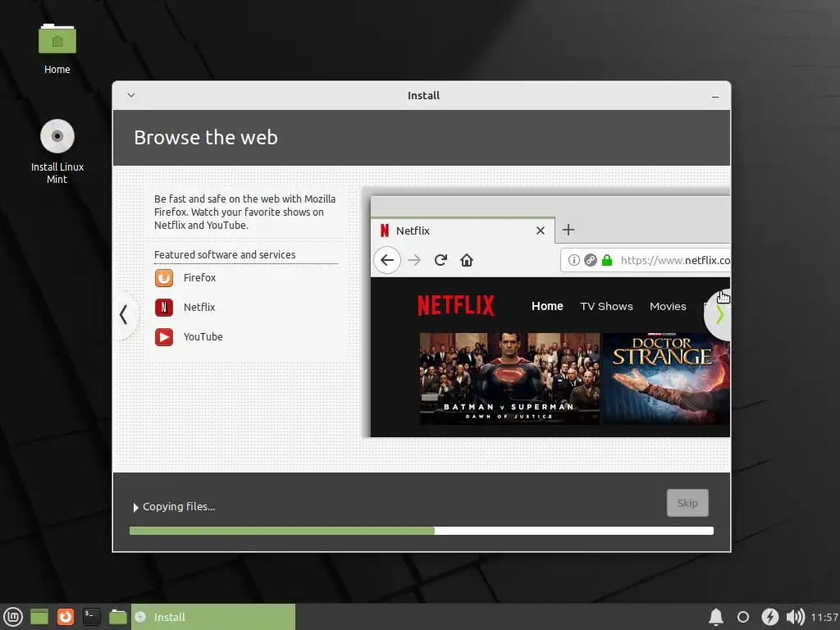Click the browser back arrow

pyautogui.click(x=387, y=260)
